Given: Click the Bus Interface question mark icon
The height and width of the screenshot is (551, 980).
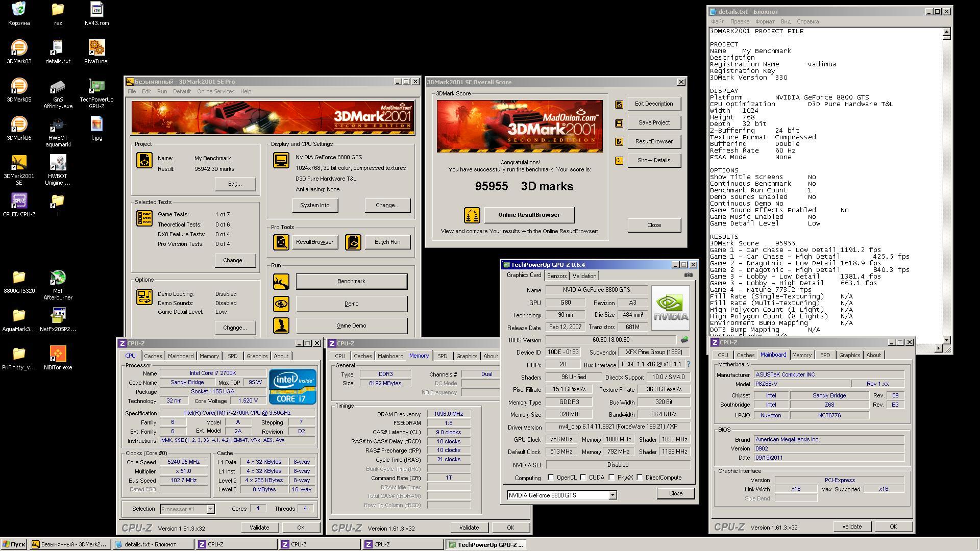Looking at the screenshot, I should click(x=688, y=364).
